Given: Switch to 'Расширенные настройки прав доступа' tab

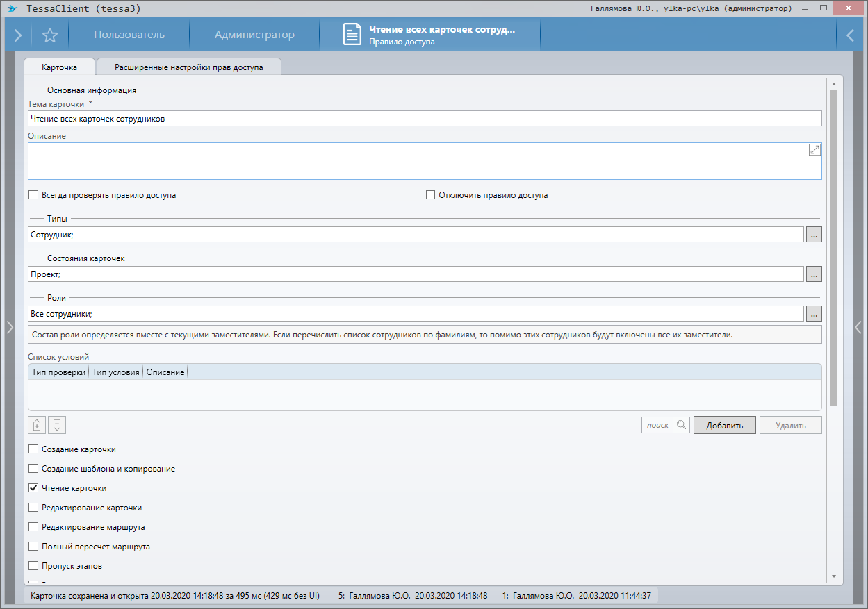Looking at the screenshot, I should (189, 67).
